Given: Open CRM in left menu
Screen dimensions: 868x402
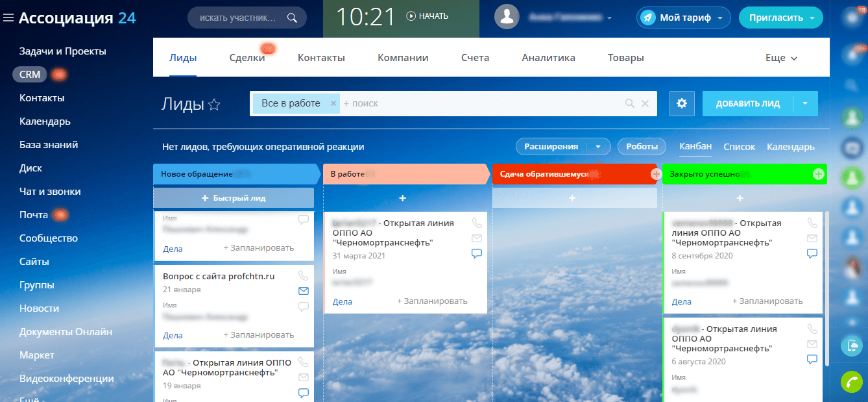Looking at the screenshot, I should [30, 75].
